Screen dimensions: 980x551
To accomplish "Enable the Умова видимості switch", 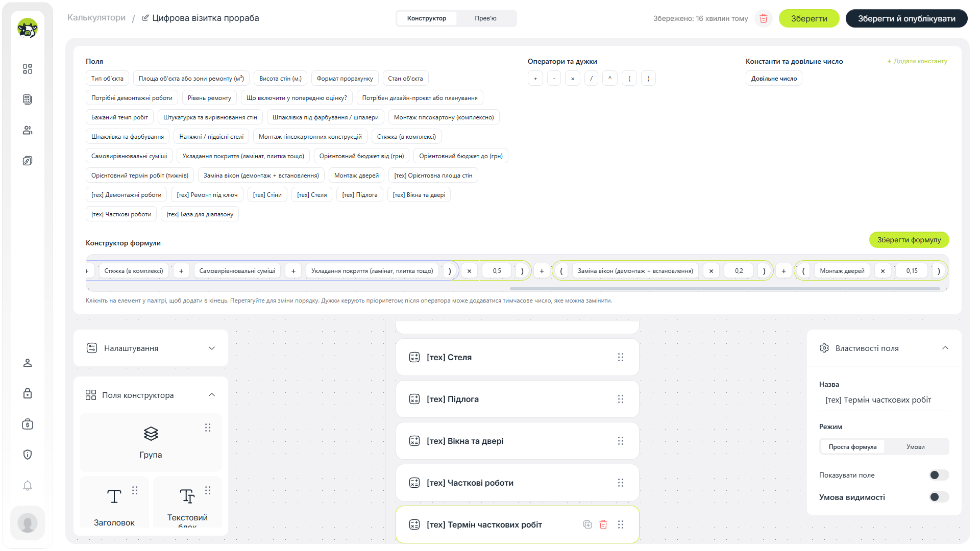I will pyautogui.click(x=939, y=497).
